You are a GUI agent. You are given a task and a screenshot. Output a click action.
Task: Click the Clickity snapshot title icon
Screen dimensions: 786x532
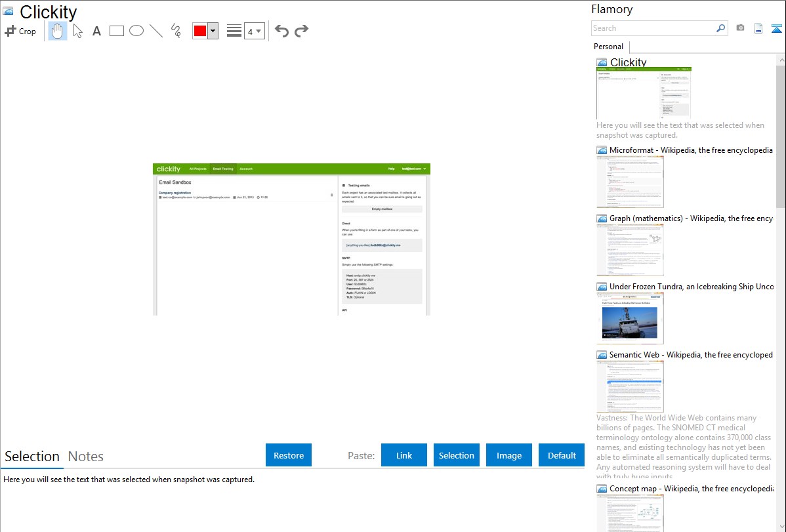(8, 11)
